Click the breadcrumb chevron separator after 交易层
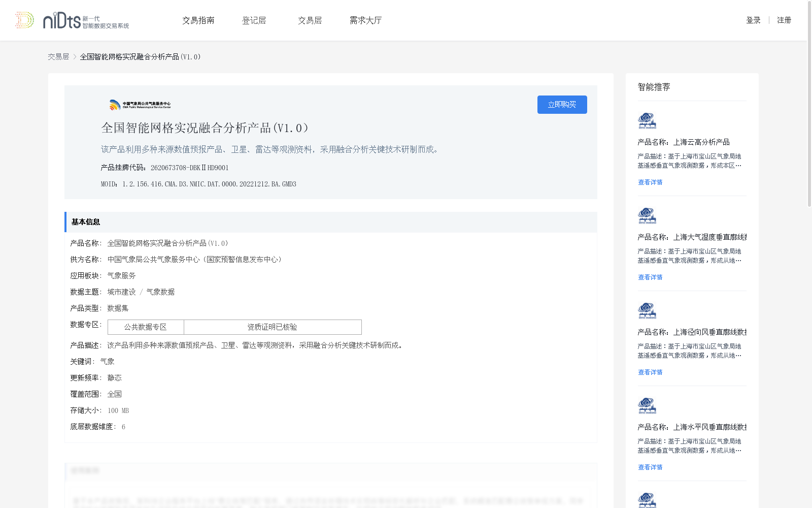812x508 pixels. (x=75, y=57)
